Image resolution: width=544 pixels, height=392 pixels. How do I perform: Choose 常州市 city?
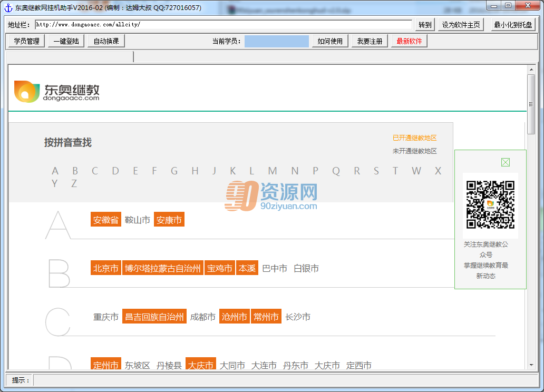tap(266, 317)
